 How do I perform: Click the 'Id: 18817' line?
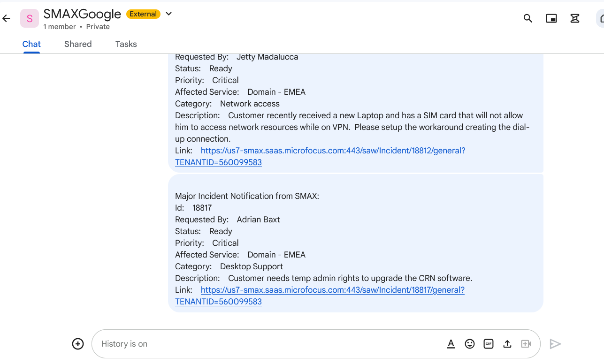point(193,208)
